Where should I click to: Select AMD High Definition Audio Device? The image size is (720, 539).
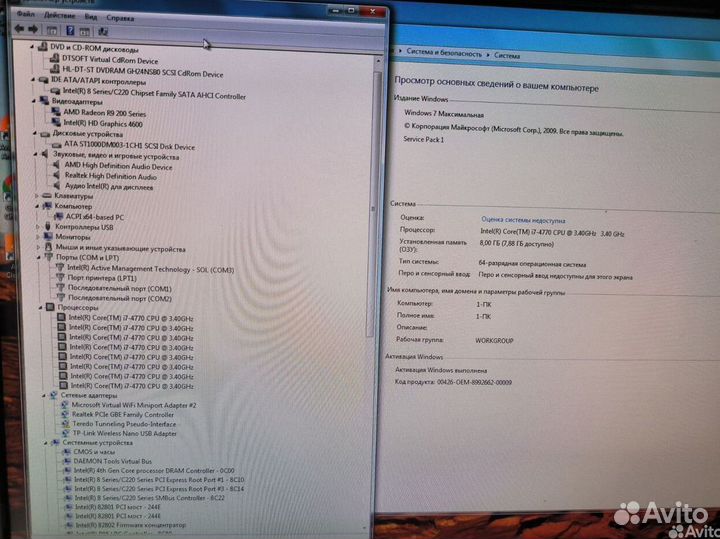pos(118,167)
